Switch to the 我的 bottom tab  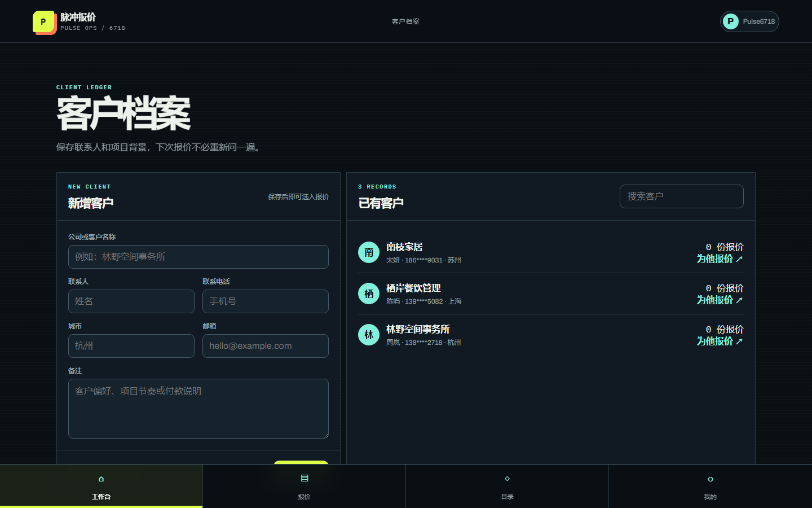click(710, 487)
